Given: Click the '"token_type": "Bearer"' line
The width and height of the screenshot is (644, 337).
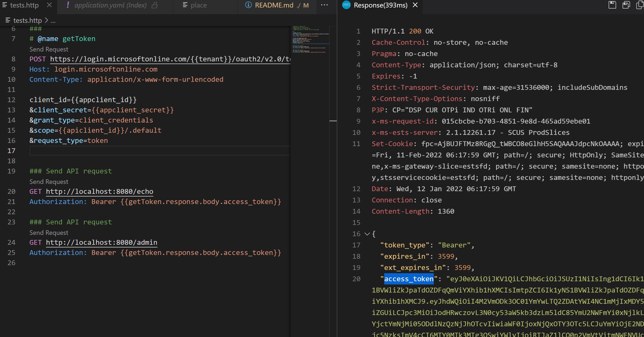Looking at the screenshot, I should (x=427, y=245).
